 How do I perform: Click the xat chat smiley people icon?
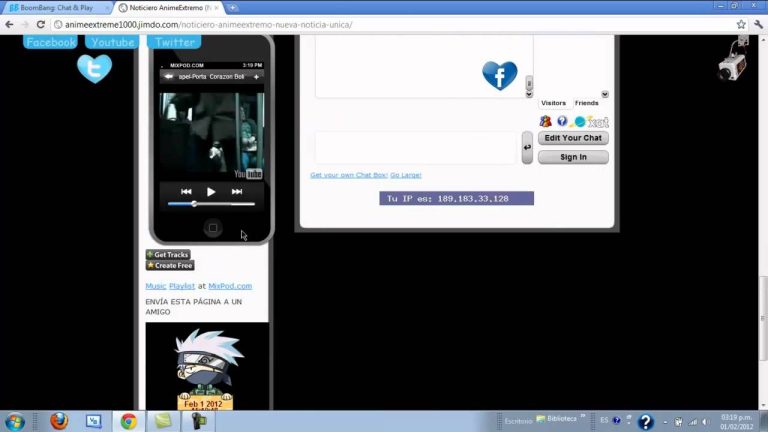click(x=545, y=121)
